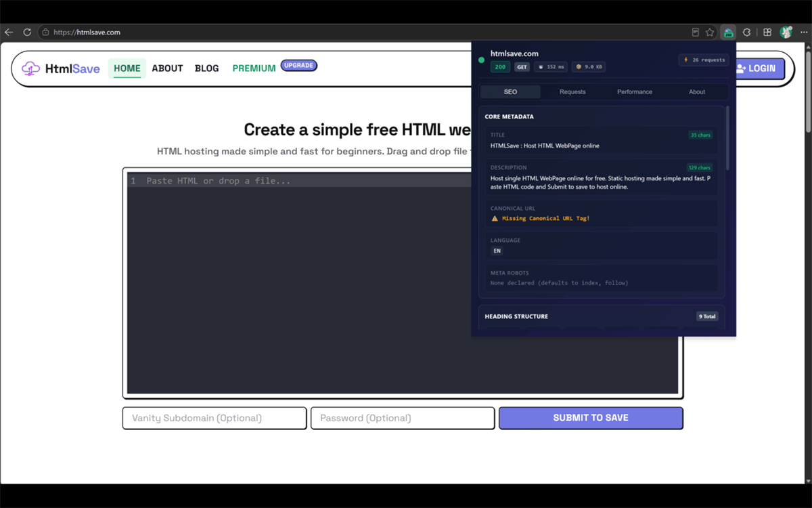Go to HOME in site navigation
This screenshot has height=508, width=812.
(x=127, y=68)
